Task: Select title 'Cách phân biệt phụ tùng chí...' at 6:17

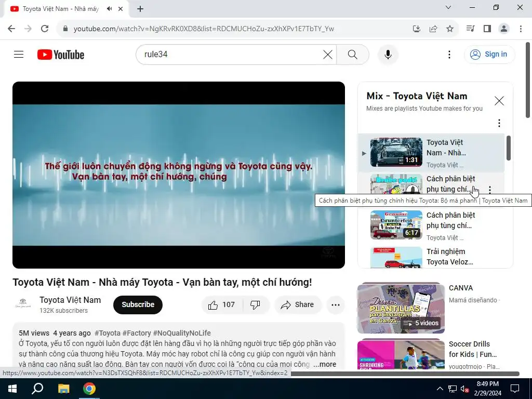Action: coord(450,220)
